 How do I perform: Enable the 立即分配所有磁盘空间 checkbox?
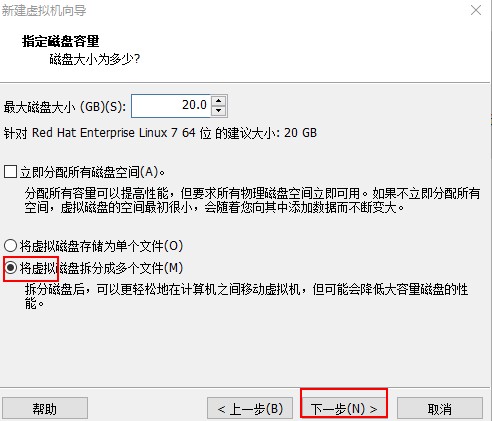(10, 172)
